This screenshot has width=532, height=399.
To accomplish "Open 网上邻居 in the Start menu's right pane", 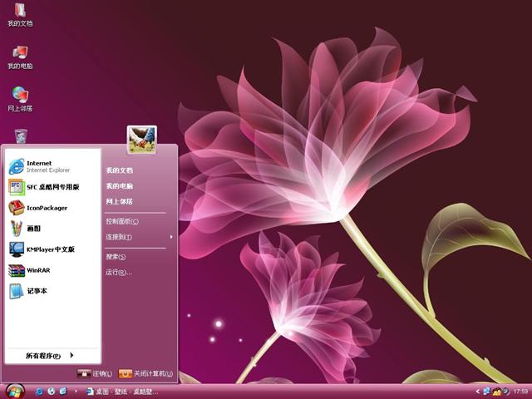I will (x=120, y=201).
